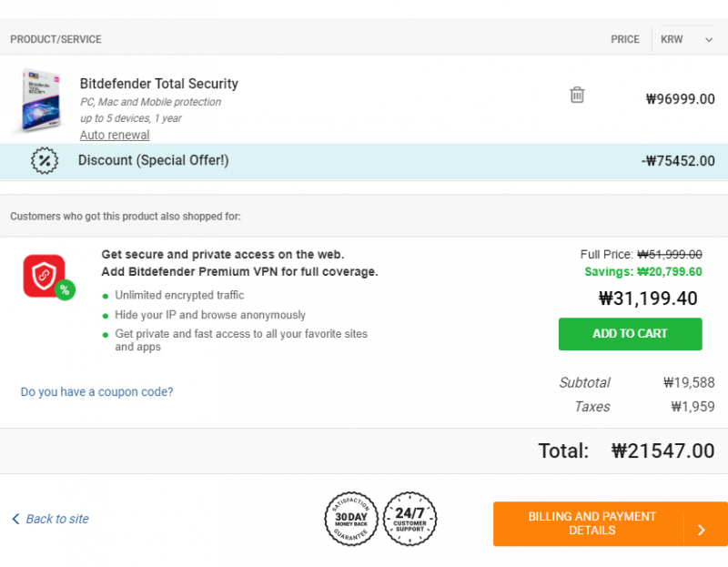Screen dimensions: 728x567
Task: Click the PRODUCT/SERVICE column header
Action: pos(56,39)
